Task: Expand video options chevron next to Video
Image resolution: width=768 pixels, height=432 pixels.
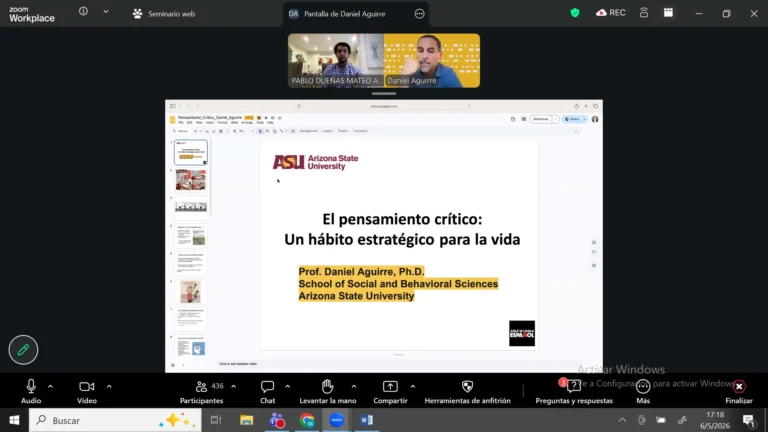Action: pos(109,386)
